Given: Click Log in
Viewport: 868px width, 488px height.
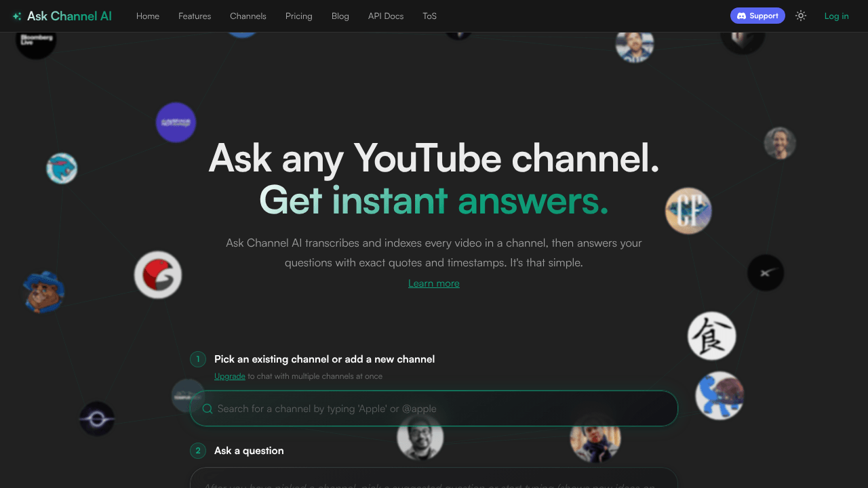Looking at the screenshot, I should (x=836, y=16).
